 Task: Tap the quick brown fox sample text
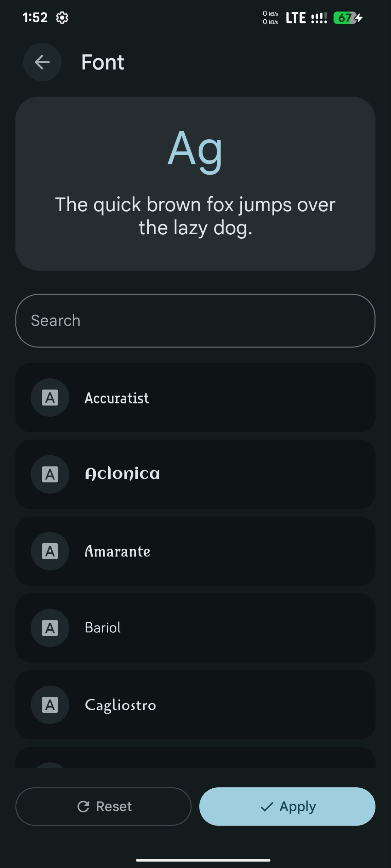click(195, 216)
